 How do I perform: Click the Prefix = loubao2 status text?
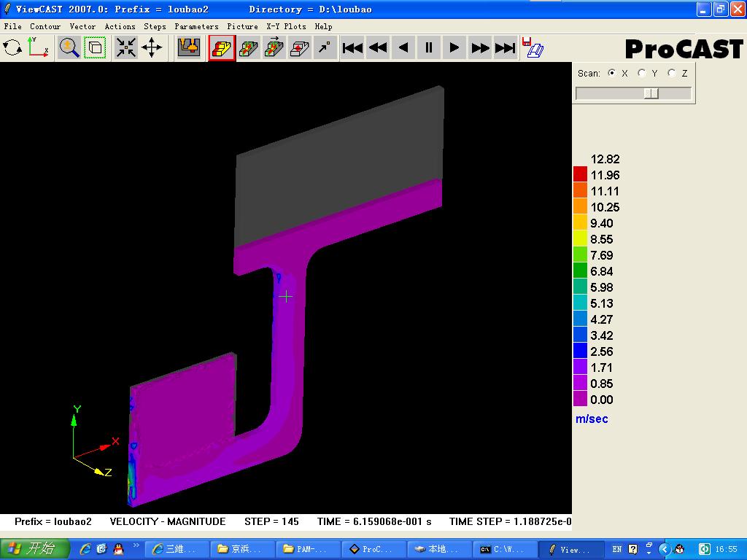point(53,521)
